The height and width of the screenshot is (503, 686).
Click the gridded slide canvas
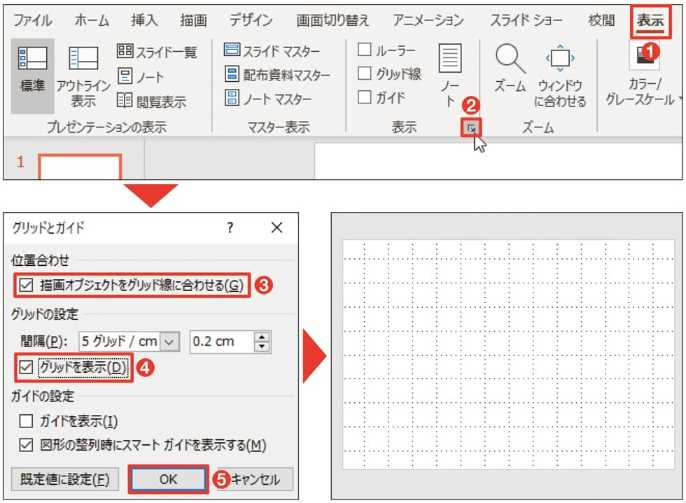(508, 354)
